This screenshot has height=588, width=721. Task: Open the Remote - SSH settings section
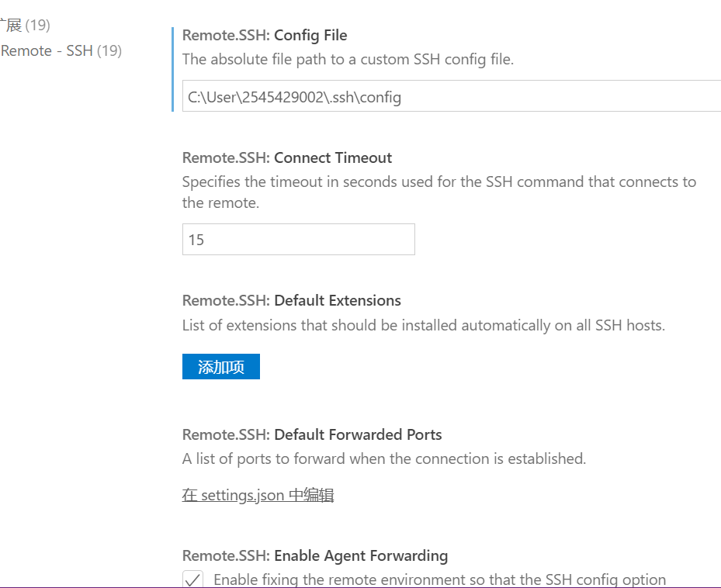click(x=61, y=50)
